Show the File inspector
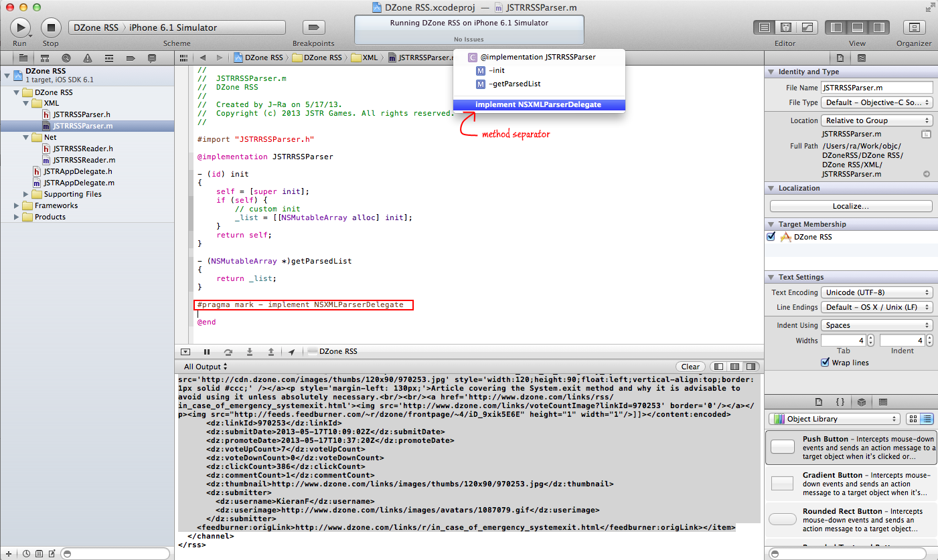The image size is (938, 560). click(840, 58)
